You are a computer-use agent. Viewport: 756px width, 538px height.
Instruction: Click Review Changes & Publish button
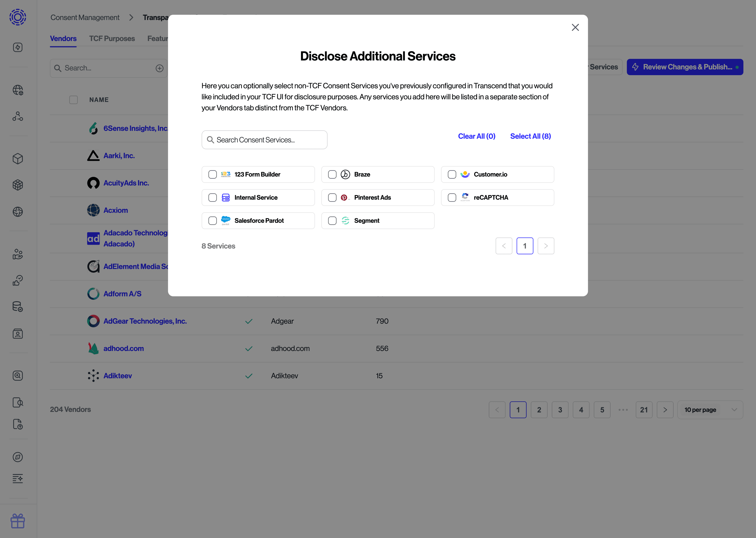[x=685, y=67]
